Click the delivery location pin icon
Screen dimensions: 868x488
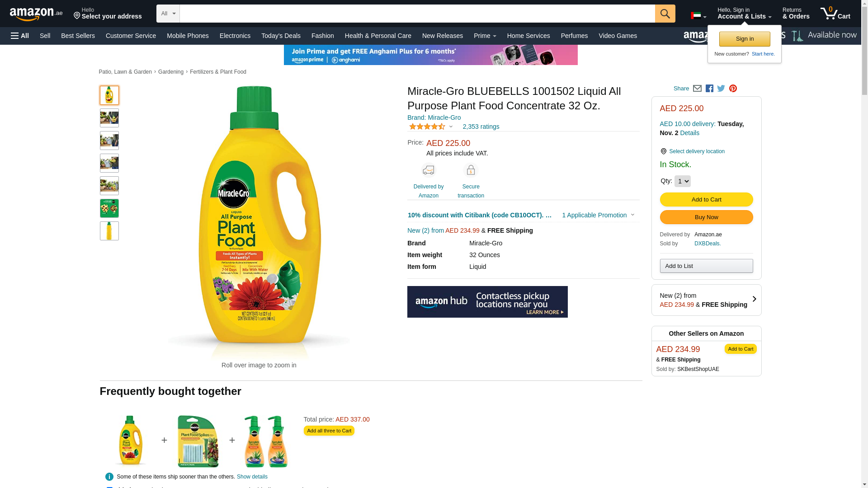pos(663,151)
